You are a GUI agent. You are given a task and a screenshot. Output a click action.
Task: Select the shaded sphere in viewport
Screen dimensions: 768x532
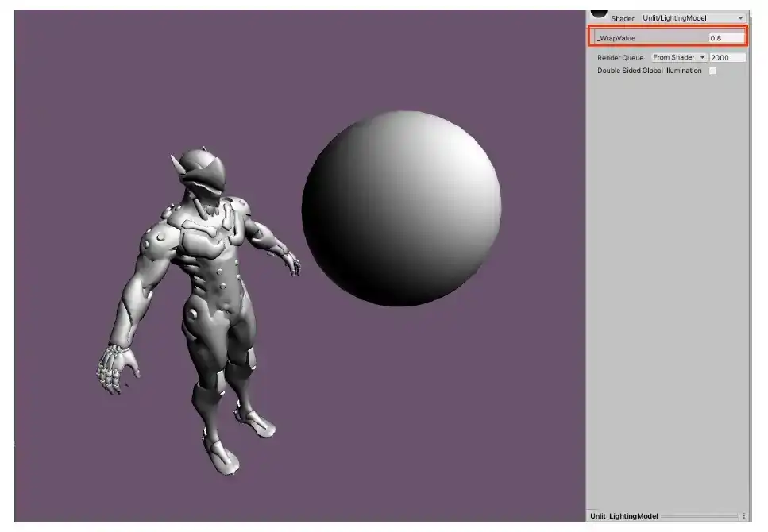401,208
